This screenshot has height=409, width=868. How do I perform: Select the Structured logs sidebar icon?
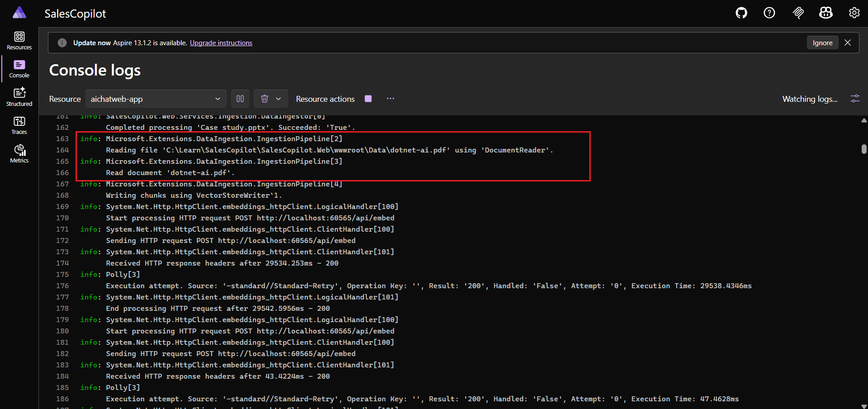(x=19, y=96)
